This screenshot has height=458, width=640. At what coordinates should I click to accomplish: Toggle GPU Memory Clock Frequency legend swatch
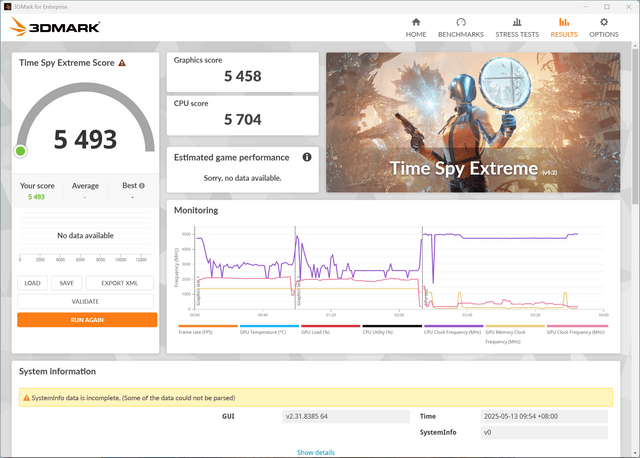(515, 326)
